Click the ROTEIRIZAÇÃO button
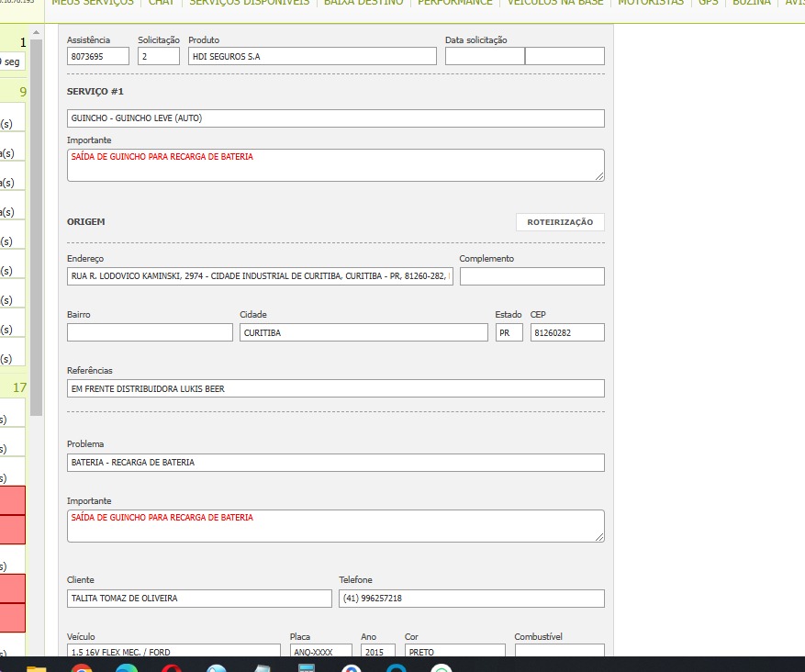This screenshot has width=805, height=672. pyautogui.click(x=560, y=222)
